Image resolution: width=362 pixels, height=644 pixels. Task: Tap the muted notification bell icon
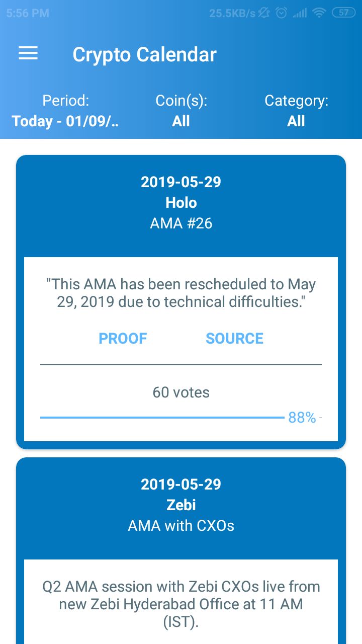(x=264, y=14)
